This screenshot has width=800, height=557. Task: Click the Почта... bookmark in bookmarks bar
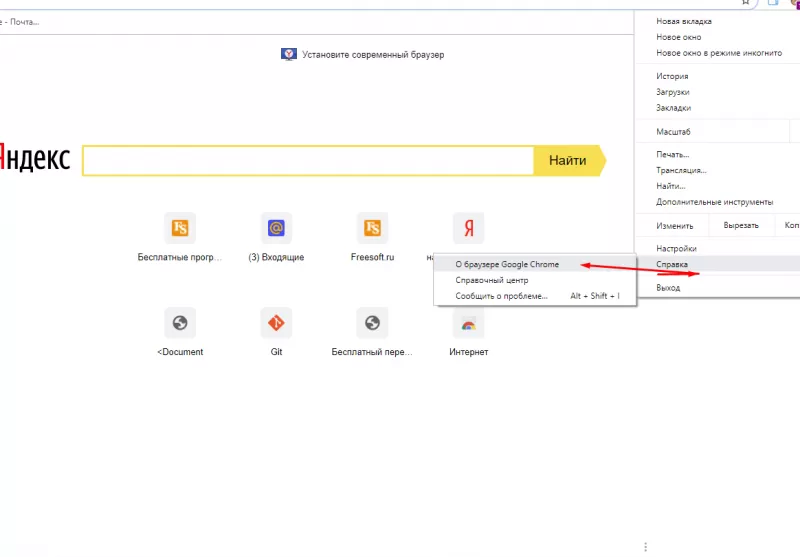tap(20, 22)
